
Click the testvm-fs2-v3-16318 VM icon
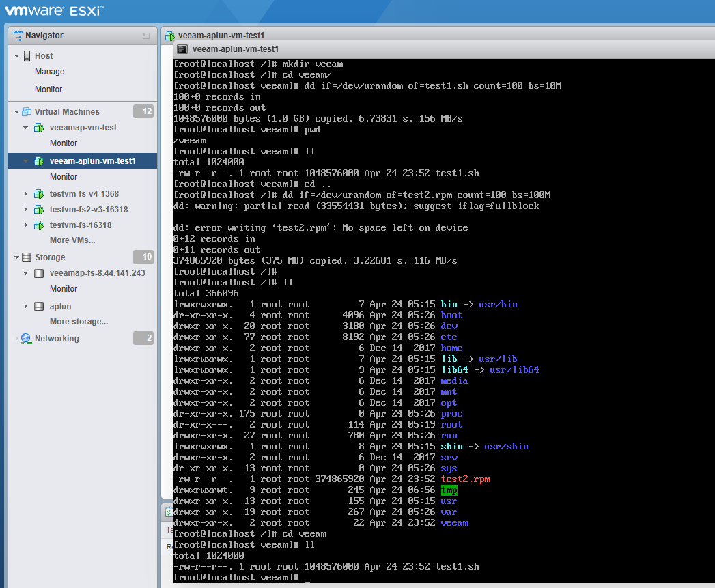point(39,210)
